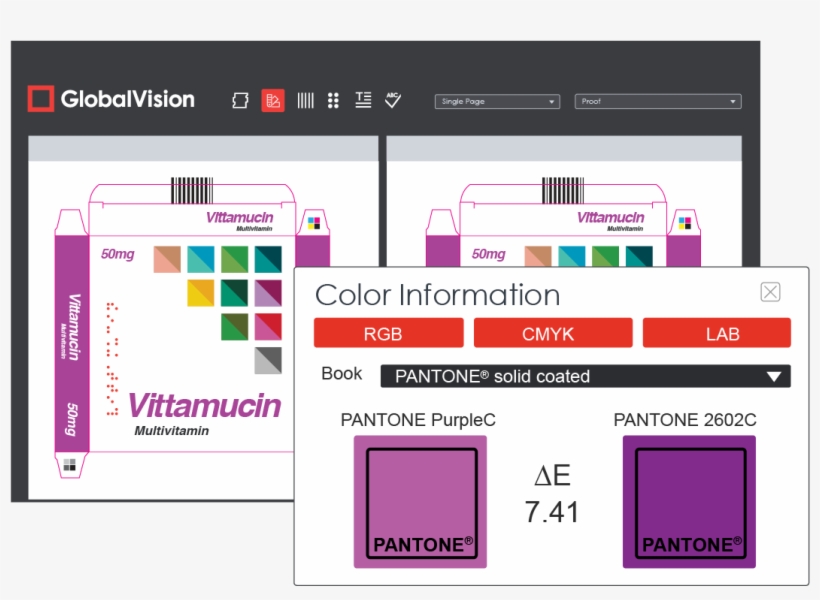
Task: Open the Single Page dropdown
Action: 497,101
